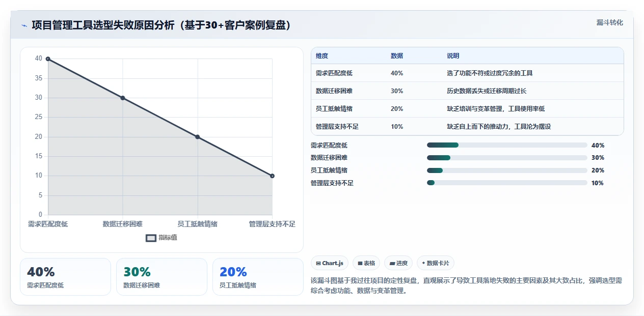Viewport: 644px width, 316px height.
Task: Select the chart data point for 管理层支持不足
Action: click(x=272, y=176)
